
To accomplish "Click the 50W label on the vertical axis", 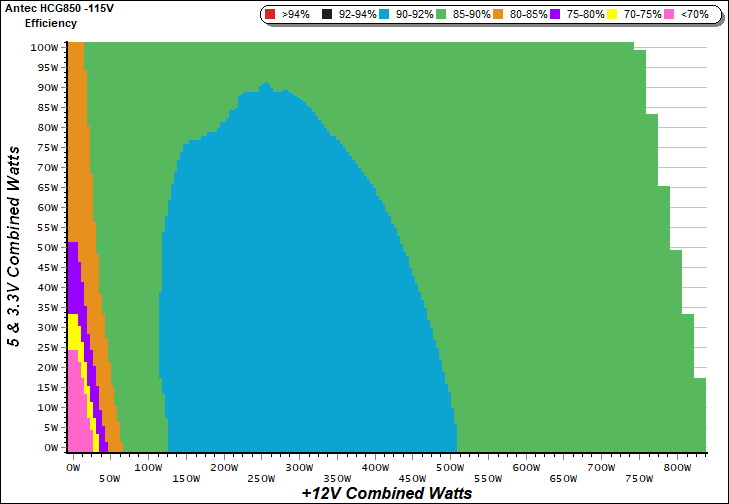I will coord(46,247).
